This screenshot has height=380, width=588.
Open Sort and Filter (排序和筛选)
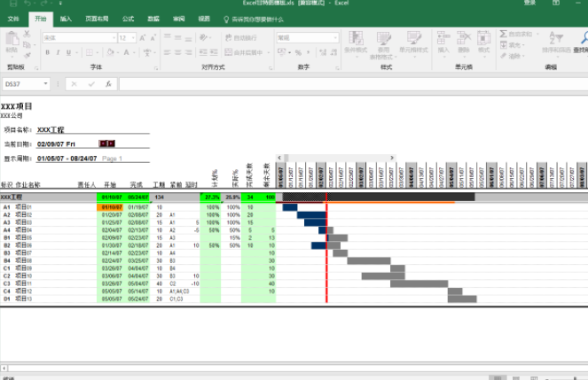(x=556, y=43)
